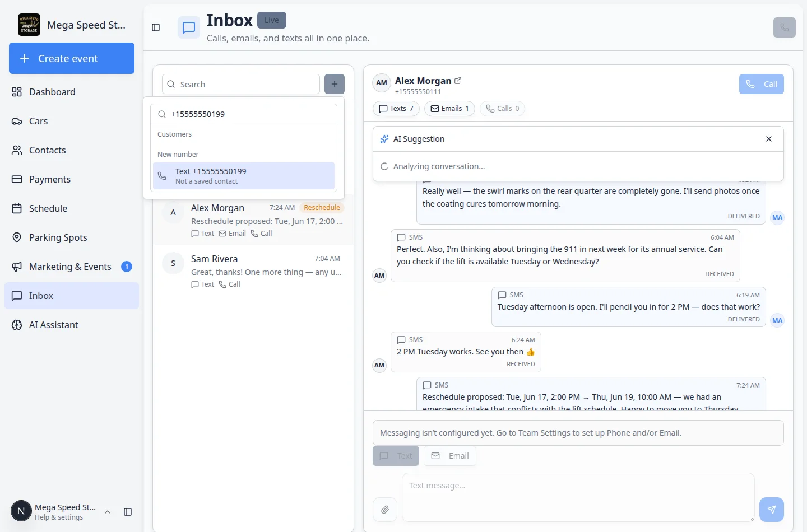Viewport: 807px width, 532px height.
Task: Click the S avatar of Sam Rivera
Action: pos(173,263)
